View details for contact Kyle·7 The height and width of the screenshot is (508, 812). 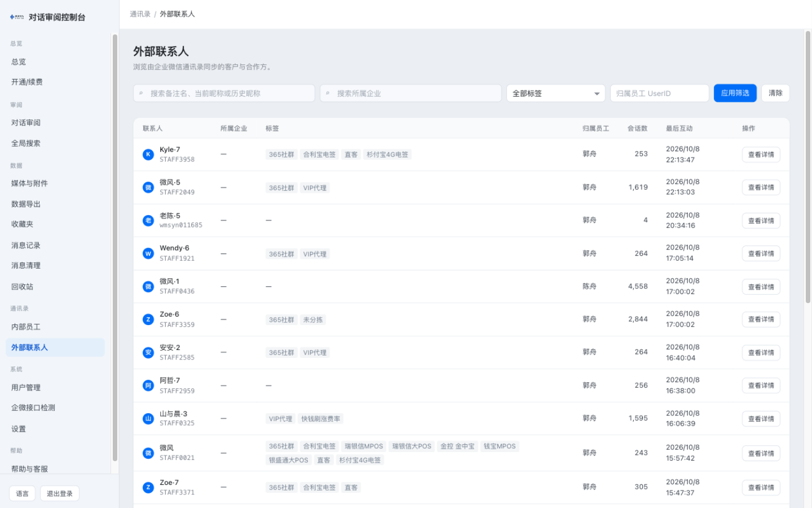761,155
